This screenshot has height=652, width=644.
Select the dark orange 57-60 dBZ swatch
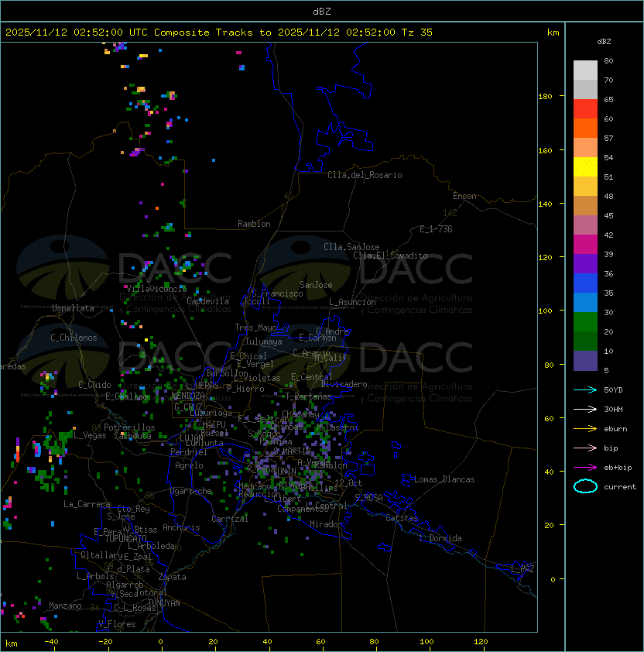[x=585, y=128]
